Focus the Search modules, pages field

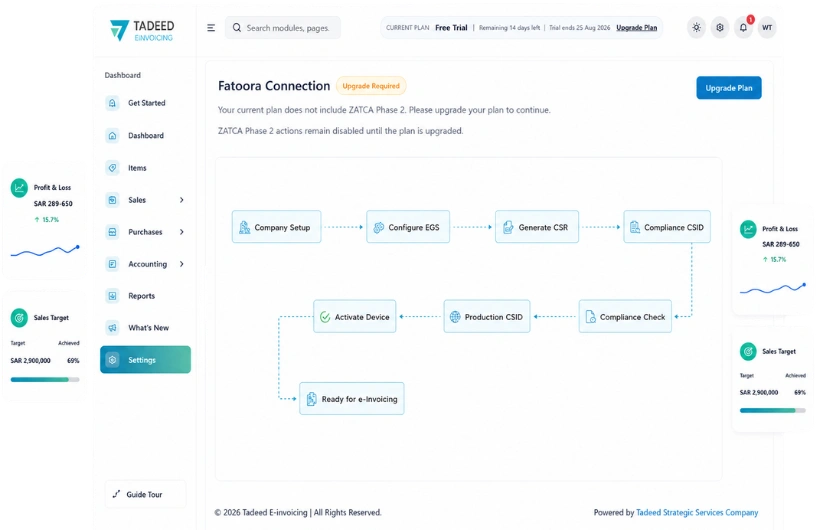coord(283,28)
